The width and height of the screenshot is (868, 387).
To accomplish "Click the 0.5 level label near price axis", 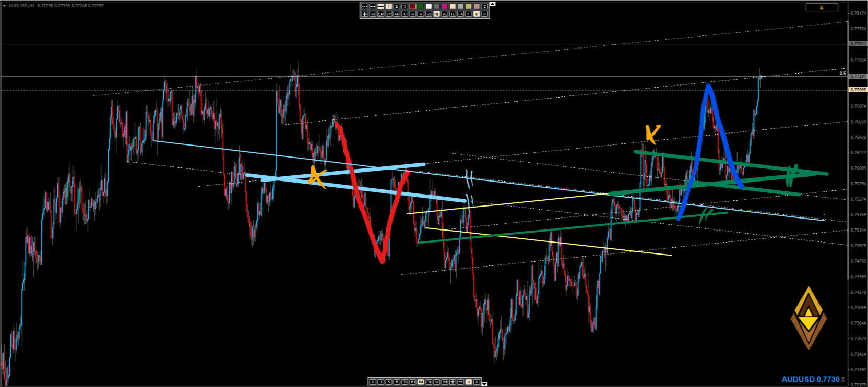I will pos(842,74).
